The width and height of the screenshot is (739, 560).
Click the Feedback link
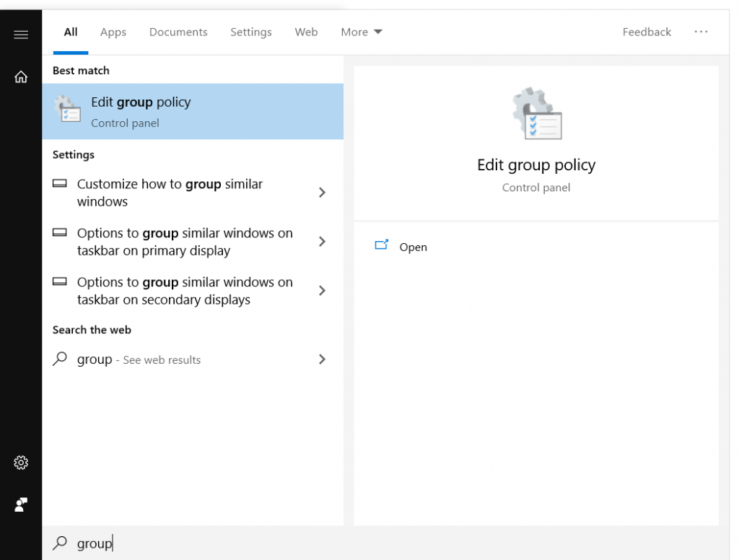click(647, 32)
